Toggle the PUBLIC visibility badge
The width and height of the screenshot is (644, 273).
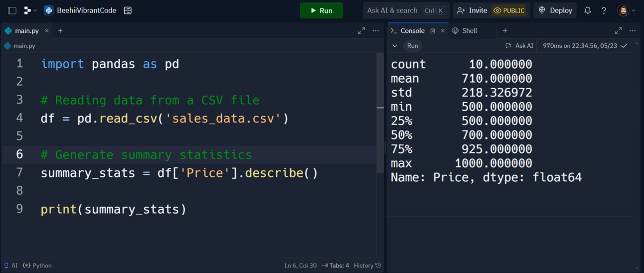point(509,10)
